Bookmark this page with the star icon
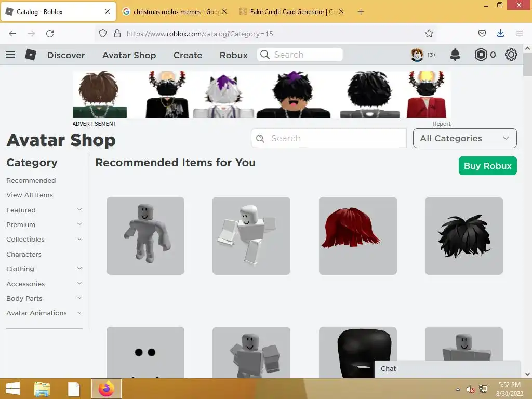The width and height of the screenshot is (532, 399). tap(429, 34)
